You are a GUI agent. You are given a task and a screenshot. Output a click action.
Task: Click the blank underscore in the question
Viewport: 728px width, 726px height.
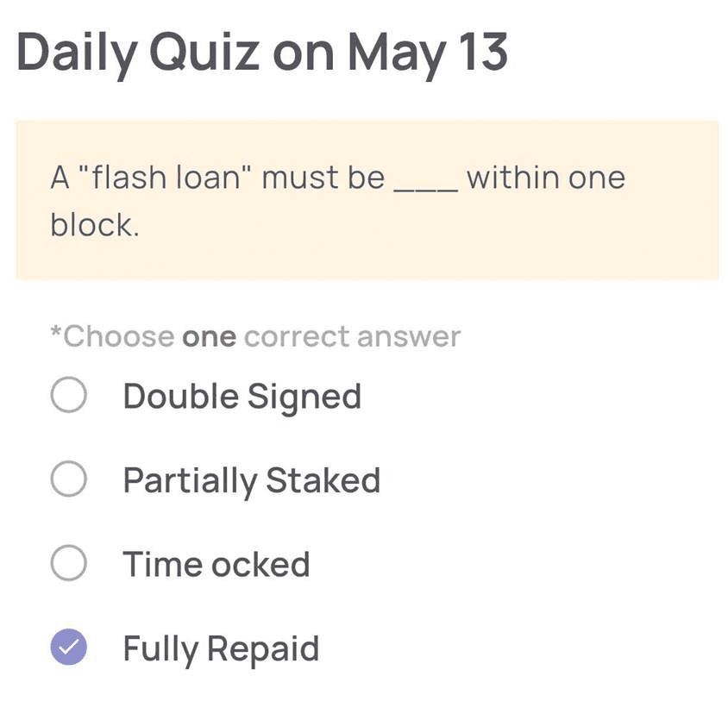coord(426,187)
